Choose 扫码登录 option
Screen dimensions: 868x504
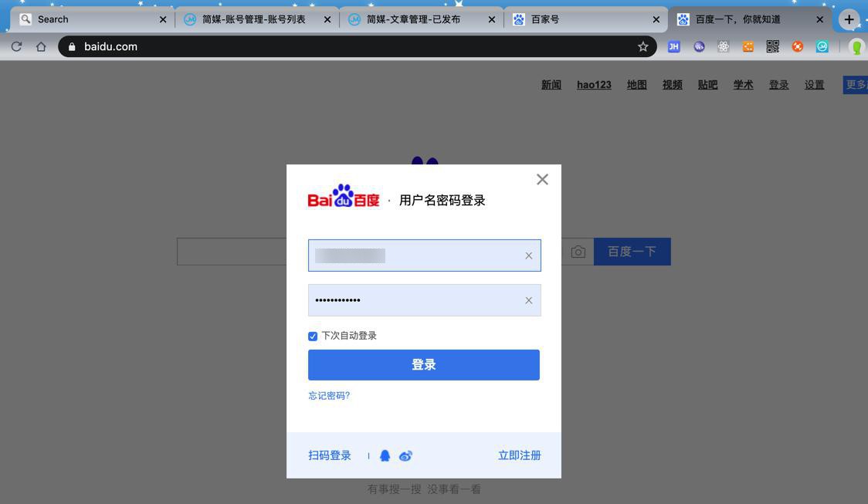[330, 455]
